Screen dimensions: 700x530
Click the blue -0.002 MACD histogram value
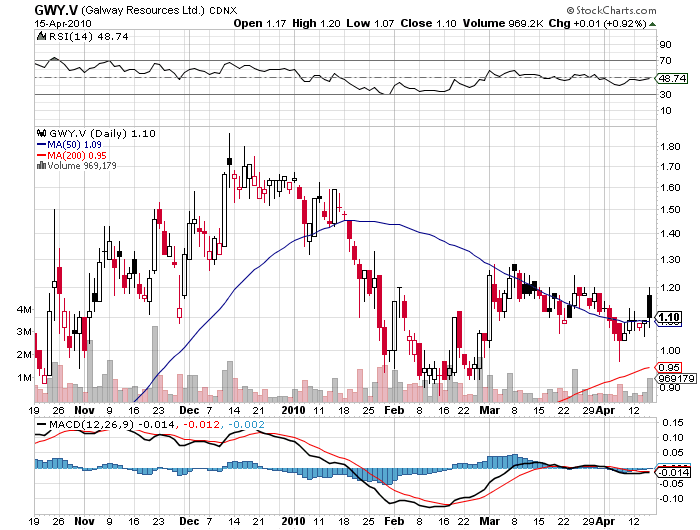(246, 425)
